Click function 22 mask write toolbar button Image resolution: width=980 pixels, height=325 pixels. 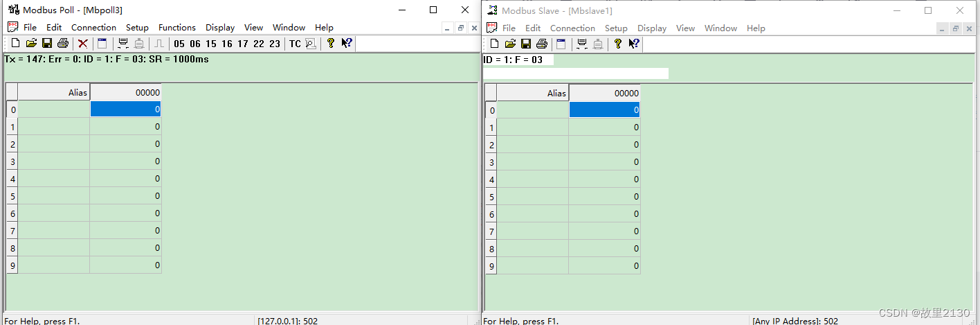pyautogui.click(x=259, y=44)
